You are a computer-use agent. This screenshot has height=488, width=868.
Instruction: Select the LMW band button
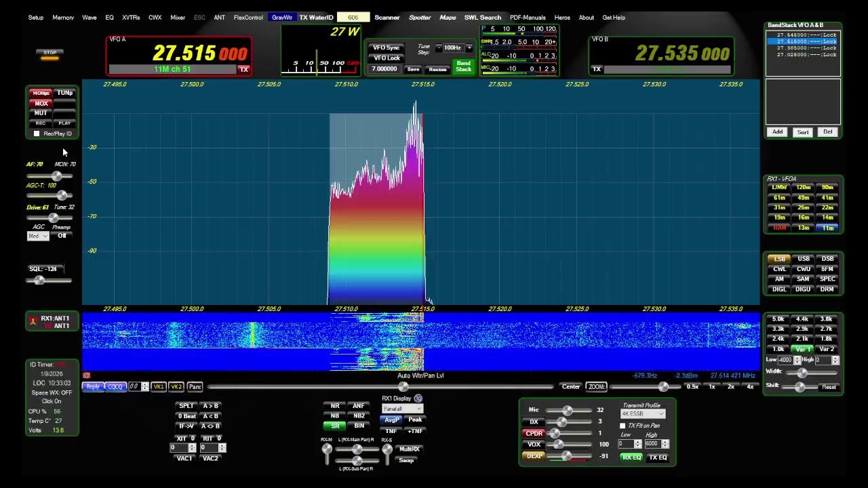779,187
